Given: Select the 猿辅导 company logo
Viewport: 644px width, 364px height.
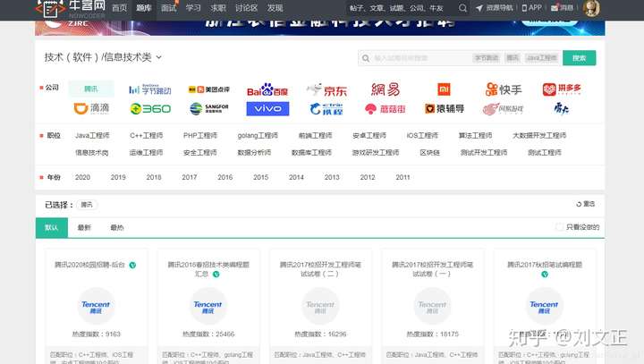Looking at the screenshot, I should tap(444, 109).
